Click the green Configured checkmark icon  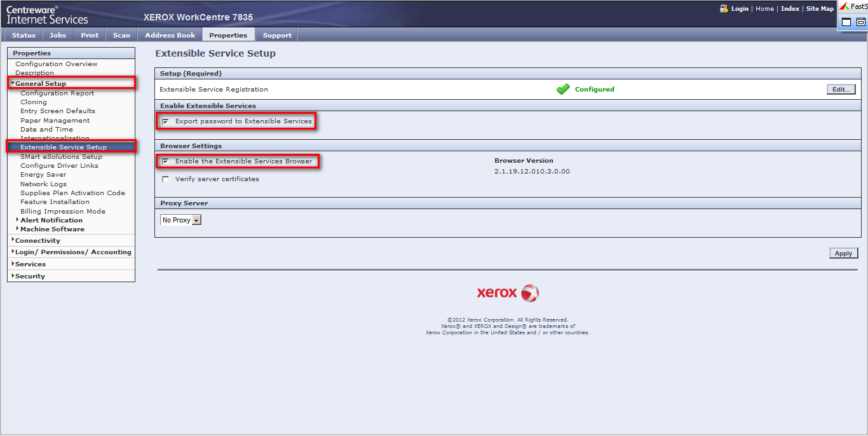[563, 90]
